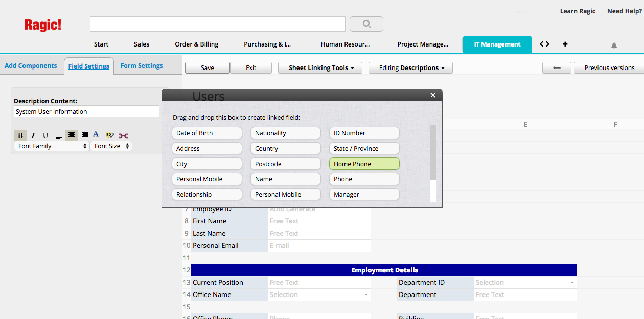Viewport: 644px width, 319px height.
Task: Open the Font Family selector
Action: tap(52, 146)
